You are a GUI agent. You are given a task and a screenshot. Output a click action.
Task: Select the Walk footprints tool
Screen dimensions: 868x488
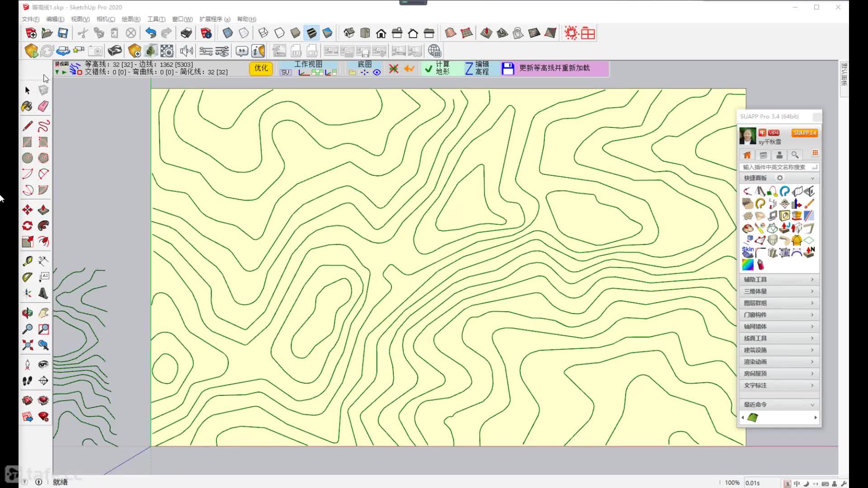click(x=28, y=380)
